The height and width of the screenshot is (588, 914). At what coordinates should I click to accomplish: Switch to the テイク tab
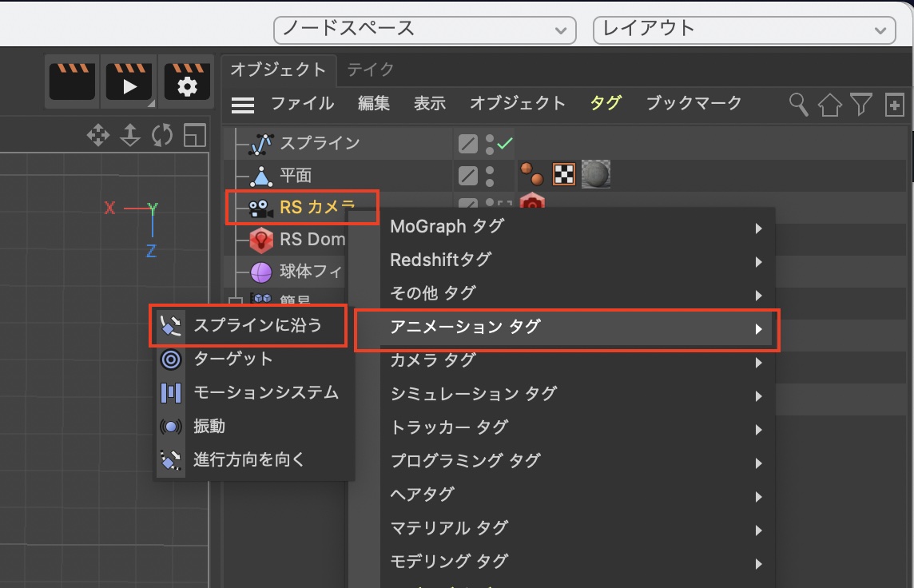click(370, 70)
